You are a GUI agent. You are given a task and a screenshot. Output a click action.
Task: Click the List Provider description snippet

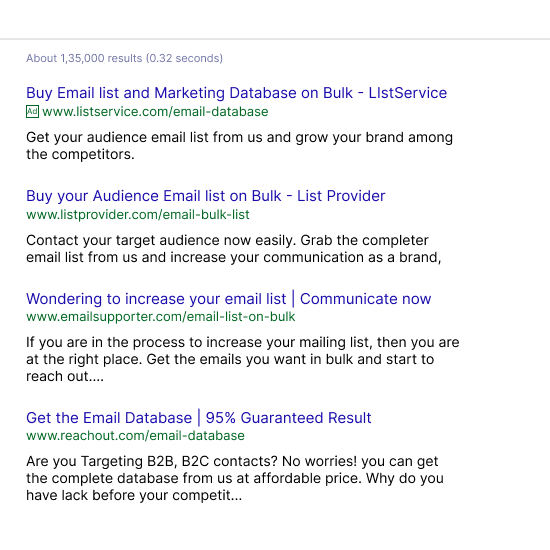click(x=233, y=249)
